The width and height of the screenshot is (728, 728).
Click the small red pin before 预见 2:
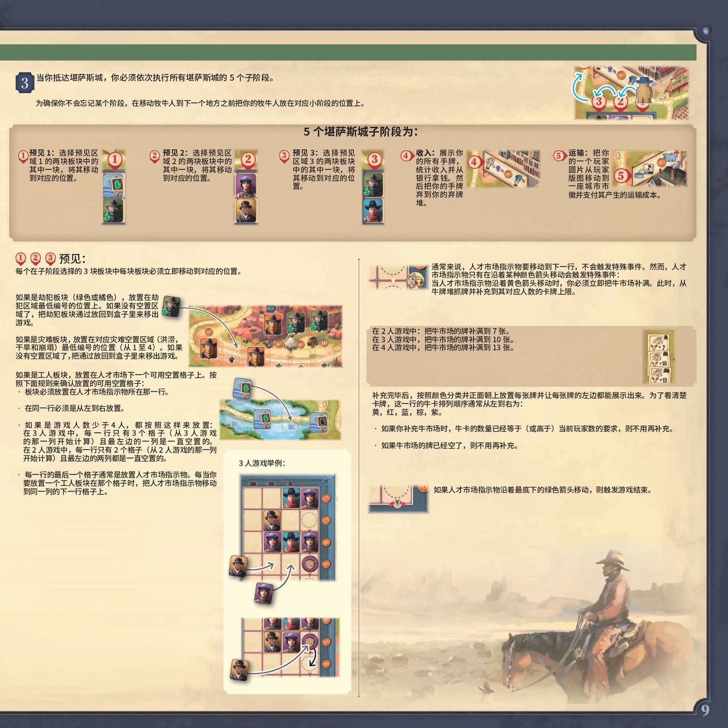pyautogui.click(x=155, y=157)
